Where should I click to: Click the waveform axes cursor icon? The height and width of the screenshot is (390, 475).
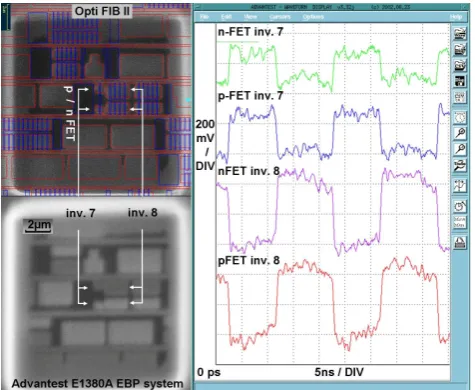(460, 186)
